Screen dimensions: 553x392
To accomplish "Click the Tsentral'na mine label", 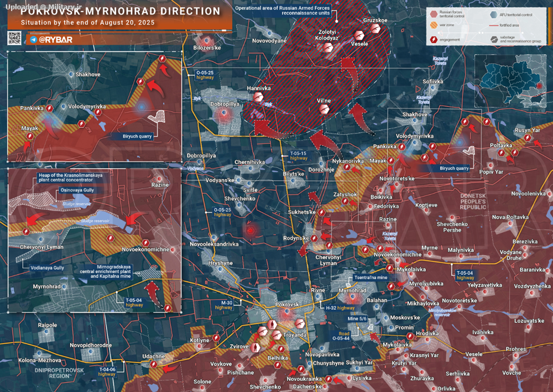I will [371, 278].
